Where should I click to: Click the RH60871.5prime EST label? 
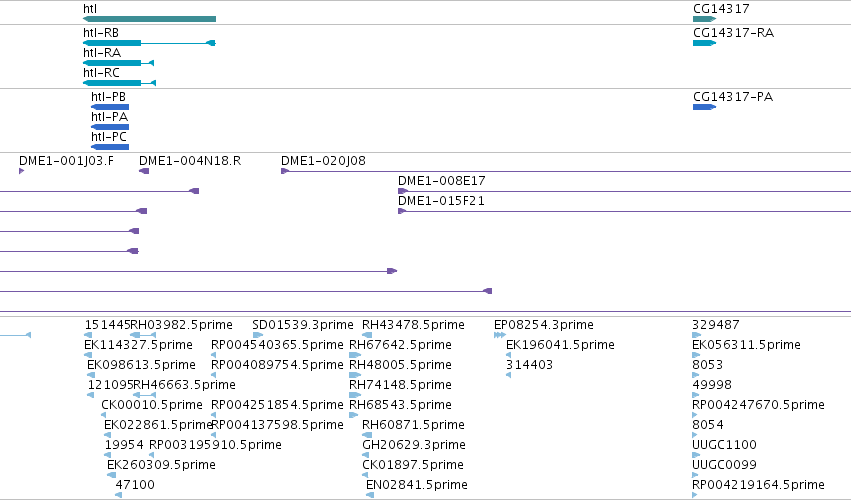pyautogui.click(x=413, y=425)
